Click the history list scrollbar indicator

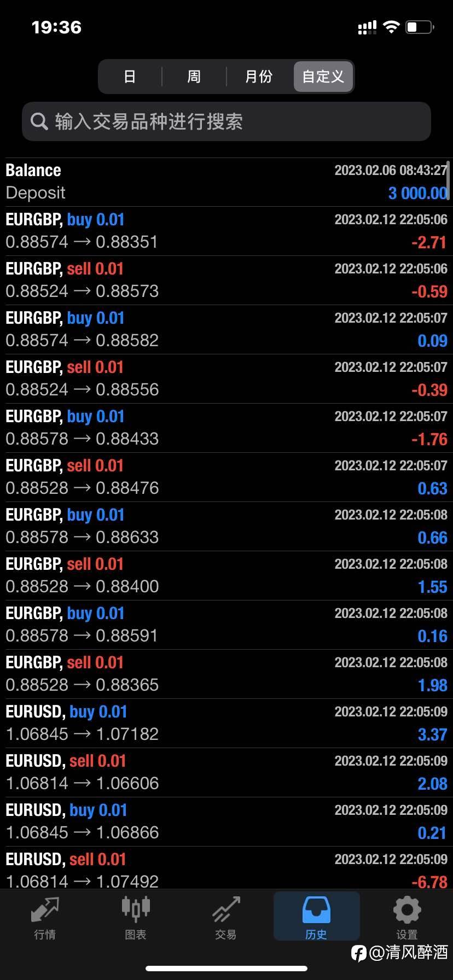(x=448, y=175)
